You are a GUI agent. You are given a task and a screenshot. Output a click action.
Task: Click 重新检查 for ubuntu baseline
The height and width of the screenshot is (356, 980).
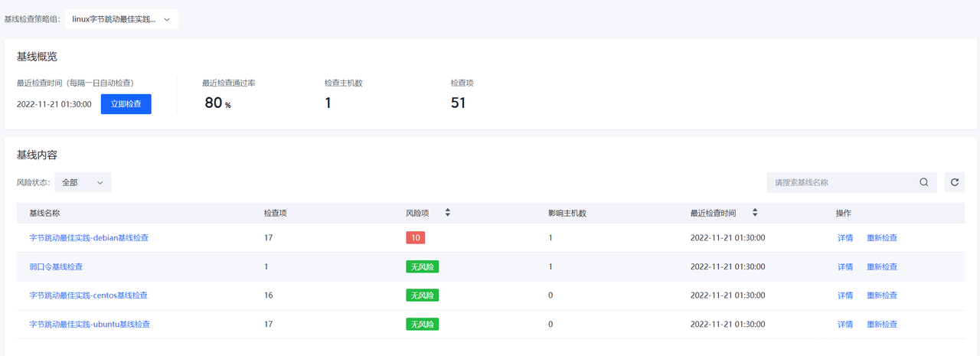click(882, 325)
